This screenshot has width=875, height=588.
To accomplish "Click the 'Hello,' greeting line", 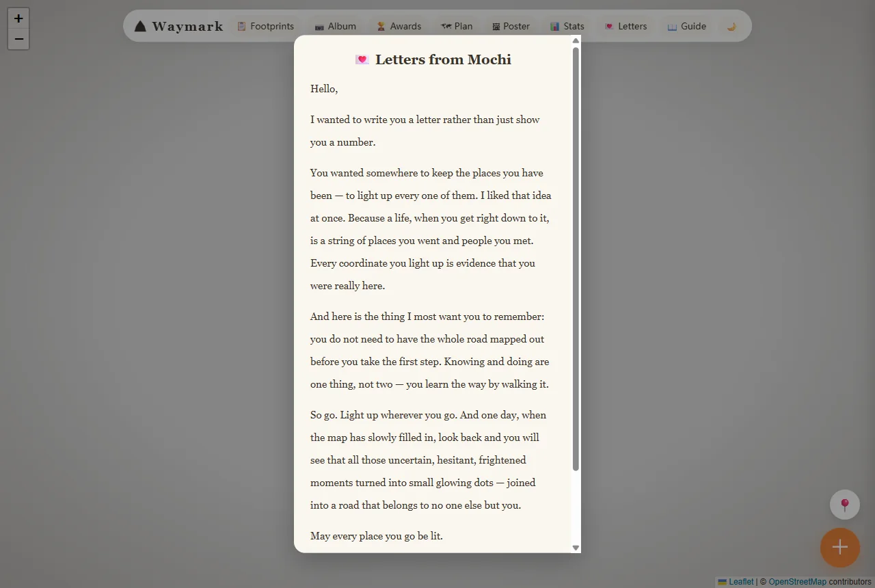I will click(324, 89).
